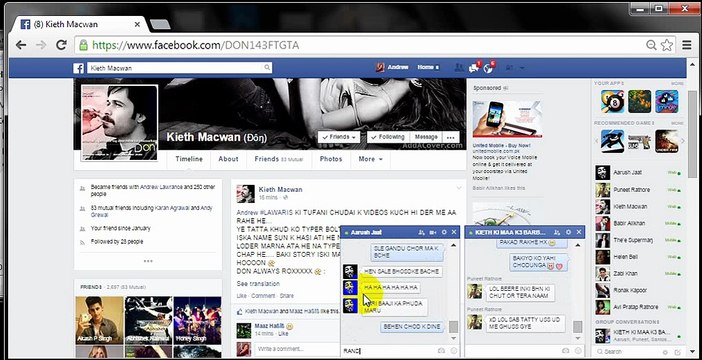Image resolution: width=702 pixels, height=360 pixels.
Task: Click the Aarush Jaat chat scrollbar thumb
Action: [454, 327]
